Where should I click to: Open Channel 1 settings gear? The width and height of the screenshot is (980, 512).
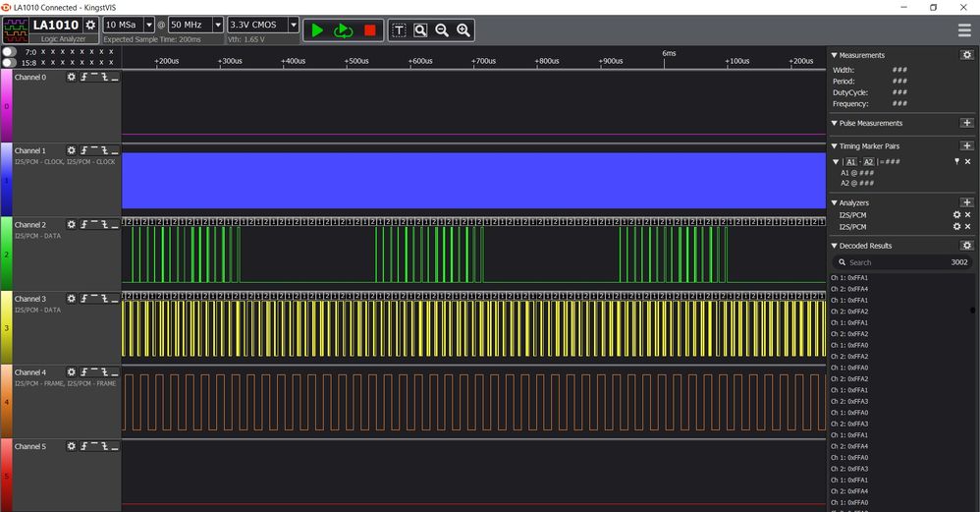(72, 150)
